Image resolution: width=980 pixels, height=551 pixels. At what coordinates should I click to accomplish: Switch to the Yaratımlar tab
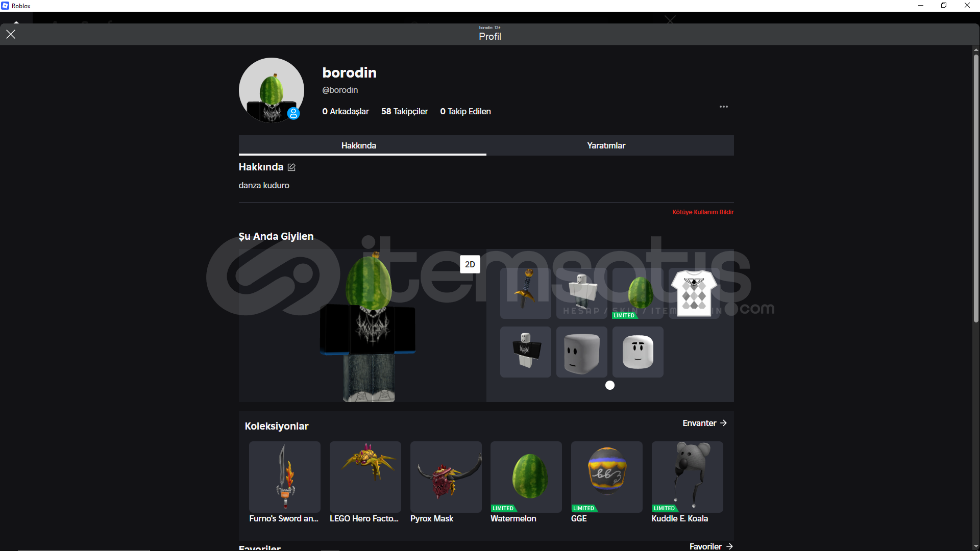pos(610,145)
